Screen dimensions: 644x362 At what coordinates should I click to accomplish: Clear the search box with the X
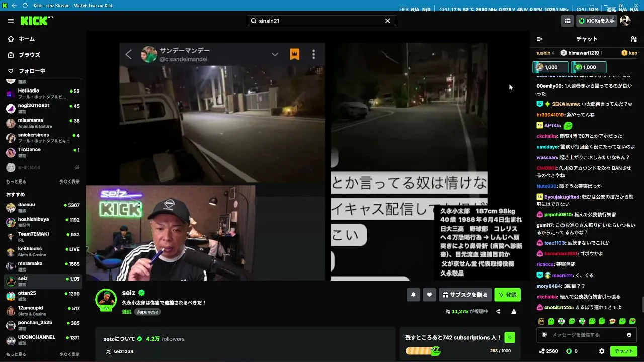(x=387, y=21)
